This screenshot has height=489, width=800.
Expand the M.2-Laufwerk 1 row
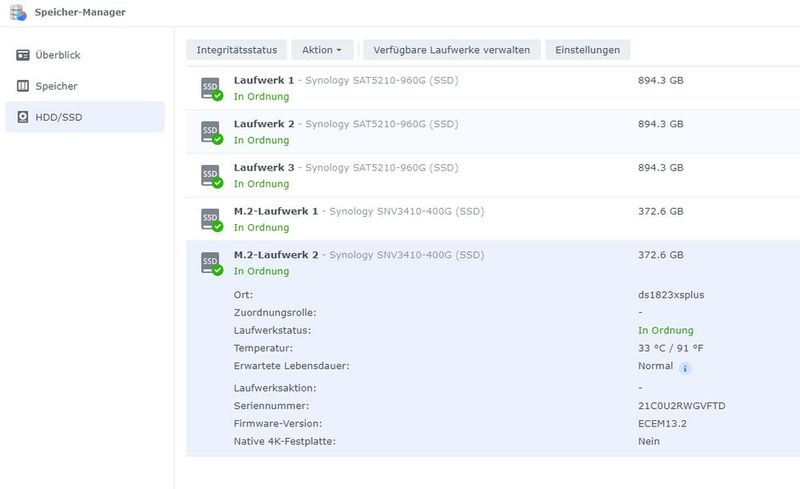(x=493, y=219)
